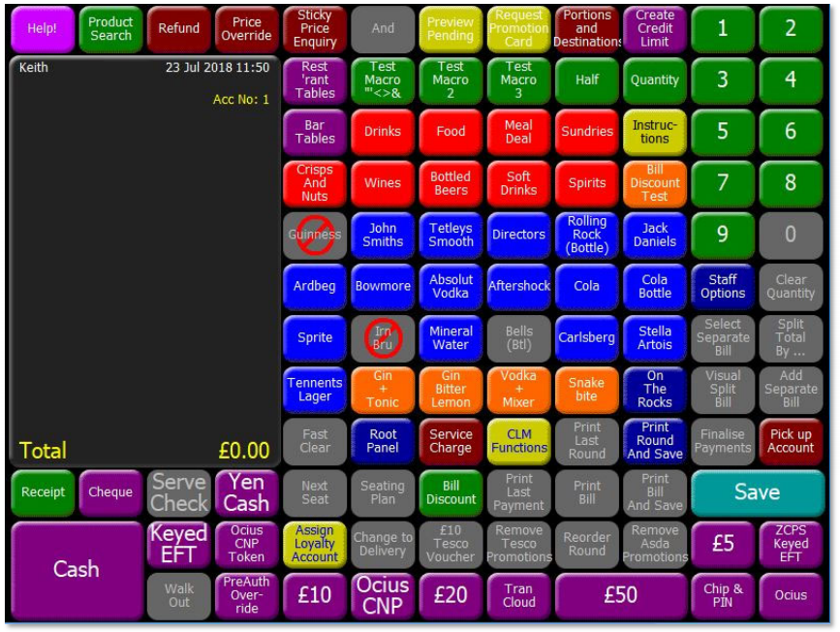Tap number 0 on keypad

[791, 235]
